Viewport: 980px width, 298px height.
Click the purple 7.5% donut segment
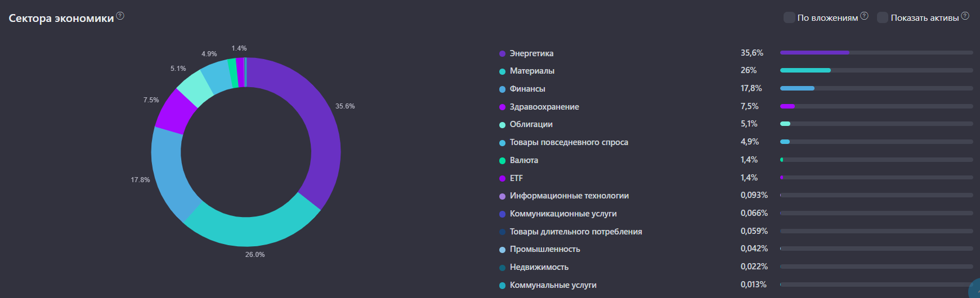pyautogui.click(x=174, y=110)
